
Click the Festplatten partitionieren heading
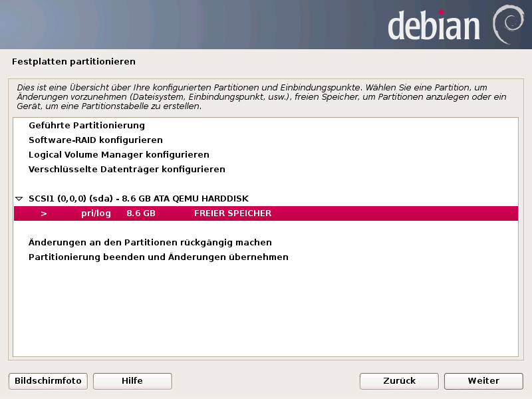click(74, 62)
